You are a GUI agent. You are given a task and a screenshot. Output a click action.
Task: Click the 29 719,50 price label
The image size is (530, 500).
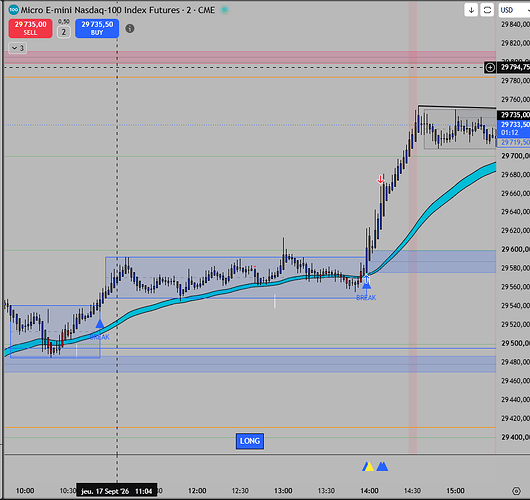click(513, 142)
